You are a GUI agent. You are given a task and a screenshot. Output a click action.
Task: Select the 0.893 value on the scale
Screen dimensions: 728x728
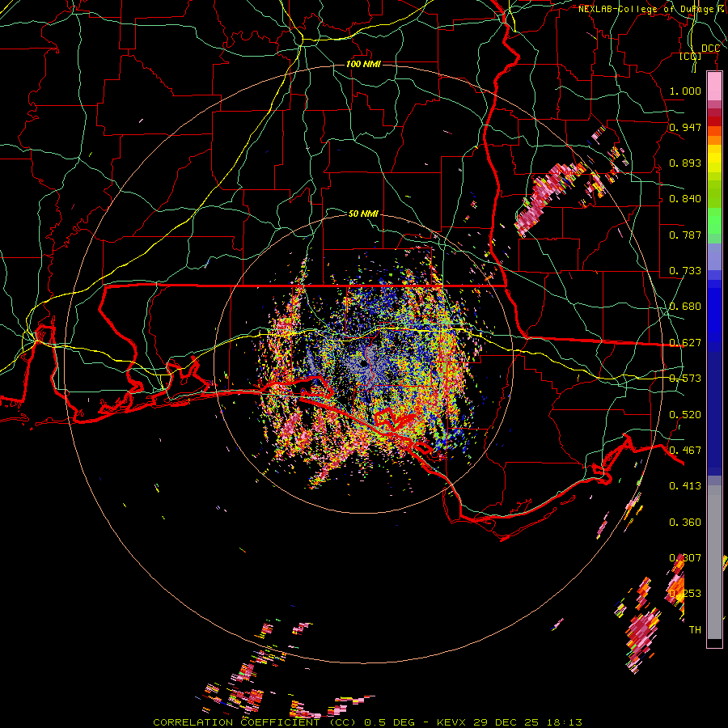point(685,163)
